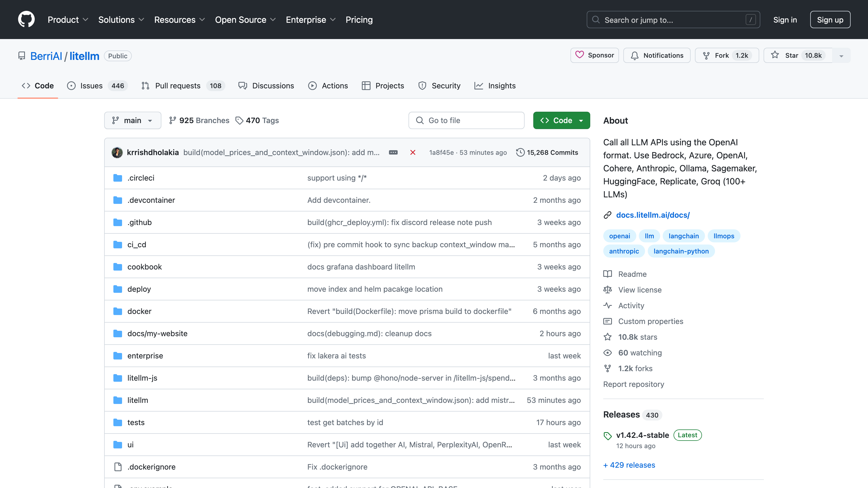This screenshot has height=488, width=868.
Task: Switch to the Issues tab
Action: pyautogui.click(x=97, y=86)
